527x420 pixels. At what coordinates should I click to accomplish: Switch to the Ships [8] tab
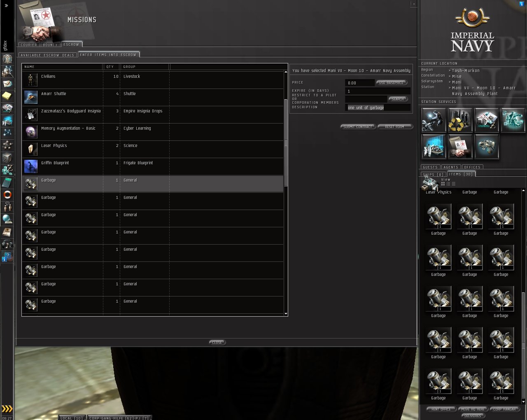(433, 174)
